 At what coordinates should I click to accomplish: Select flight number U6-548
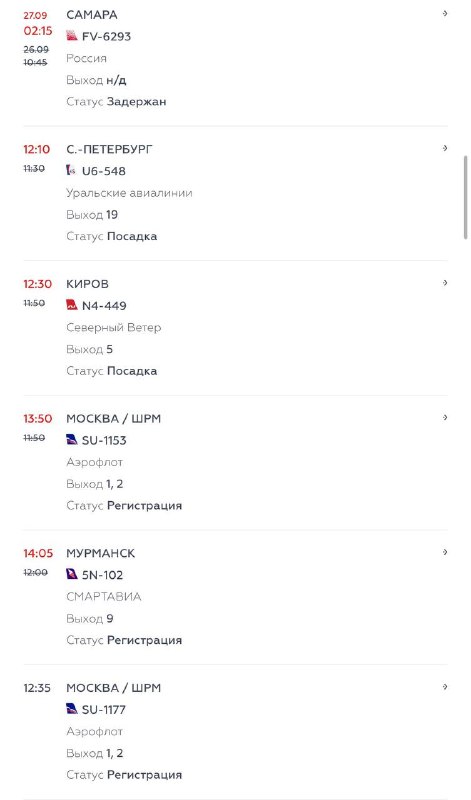click(x=104, y=171)
